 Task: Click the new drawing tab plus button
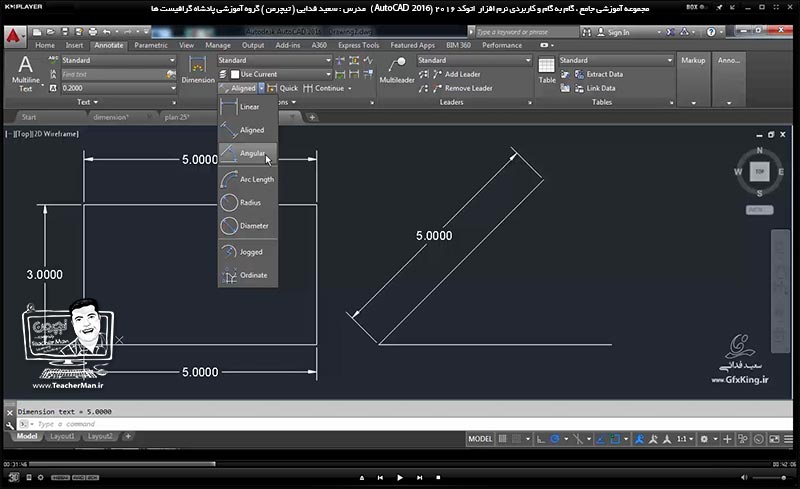(x=312, y=117)
